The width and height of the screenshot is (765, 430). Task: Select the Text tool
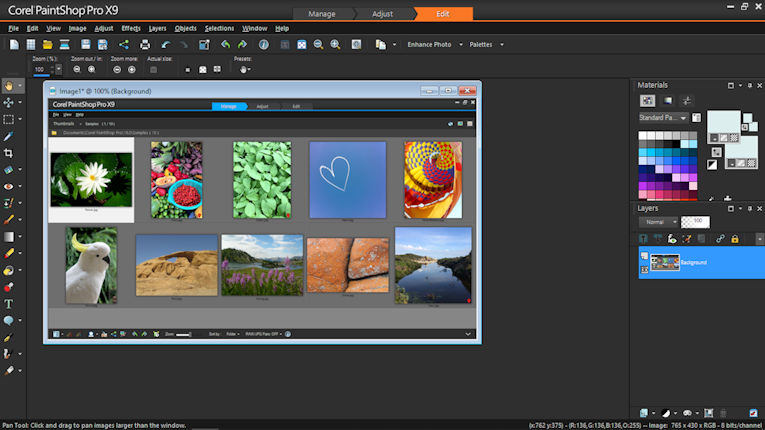[x=8, y=304]
